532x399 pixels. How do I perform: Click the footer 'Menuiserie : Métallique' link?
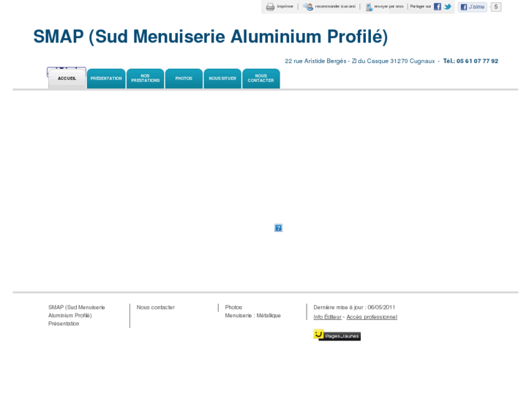(252, 316)
